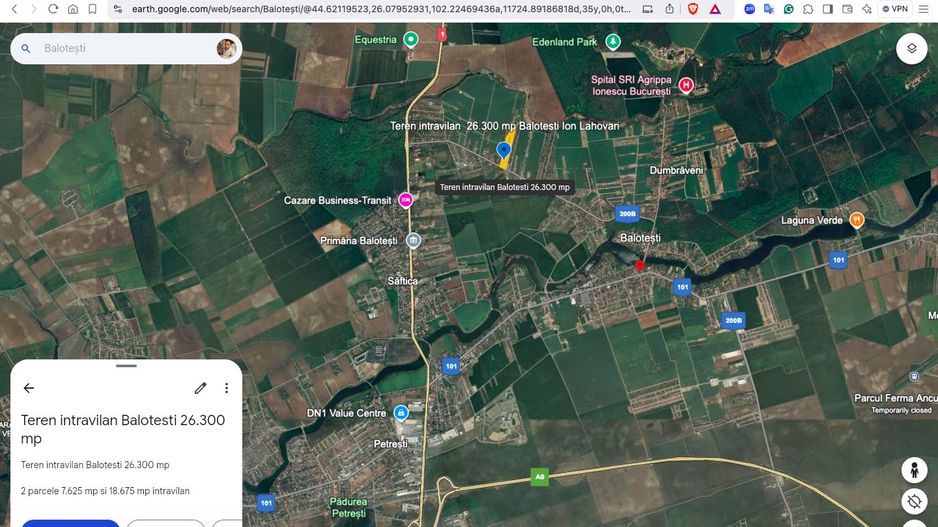
Task: Open the map layers button
Action: [912, 48]
